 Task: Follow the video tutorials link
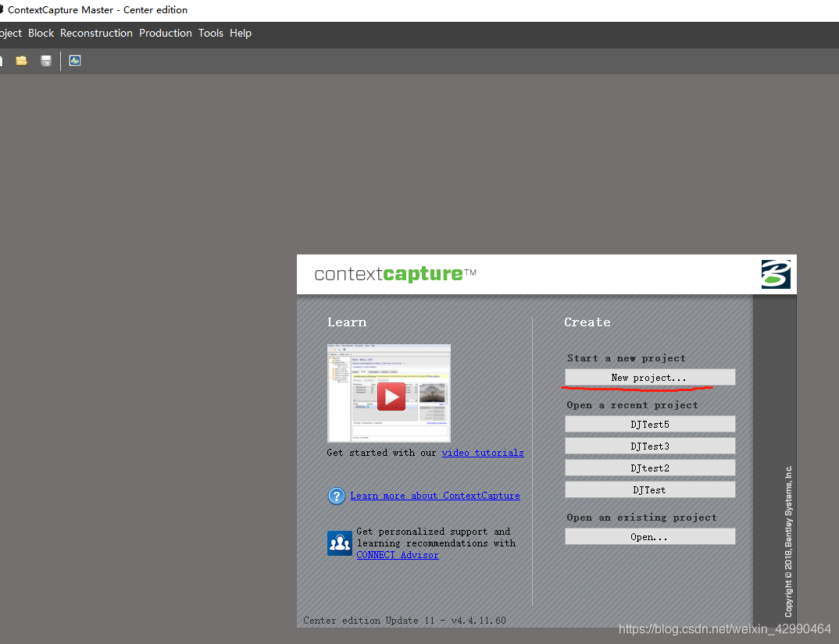(x=483, y=453)
